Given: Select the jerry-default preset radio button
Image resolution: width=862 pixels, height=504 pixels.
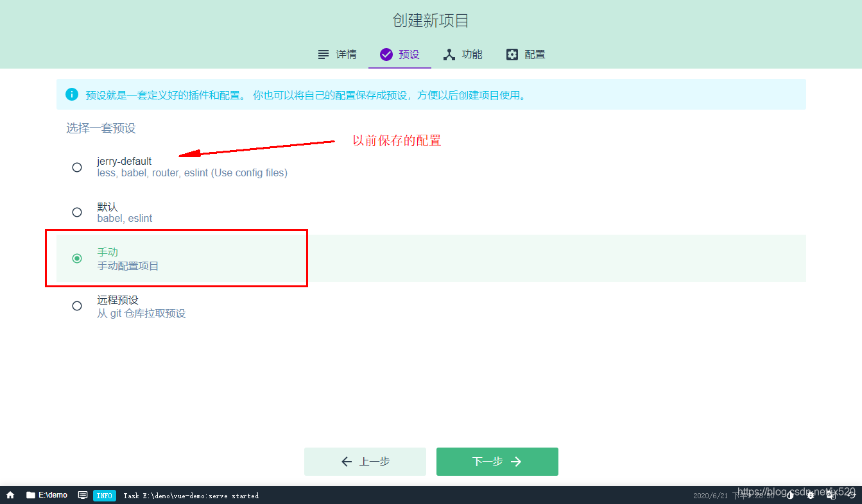Looking at the screenshot, I should click(x=77, y=167).
